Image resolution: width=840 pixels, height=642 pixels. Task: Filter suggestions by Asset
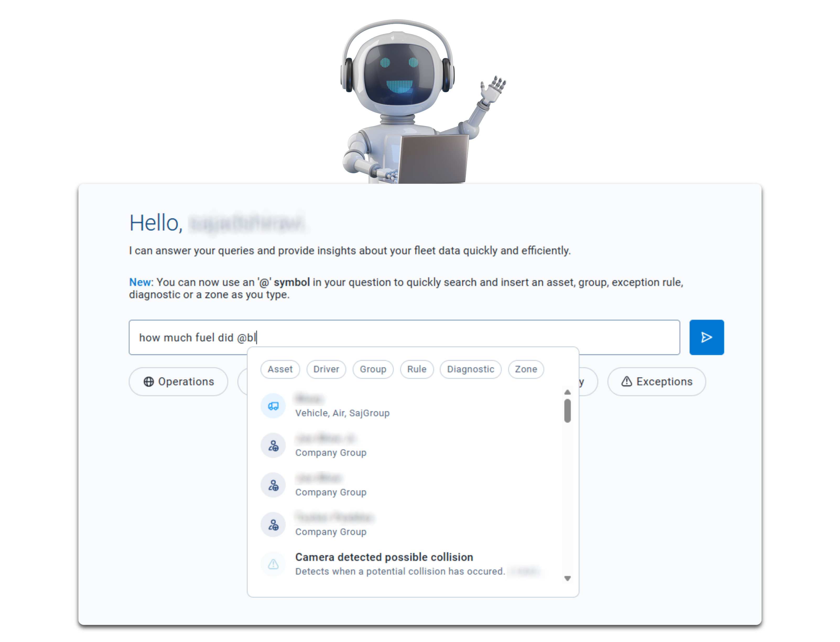(280, 369)
